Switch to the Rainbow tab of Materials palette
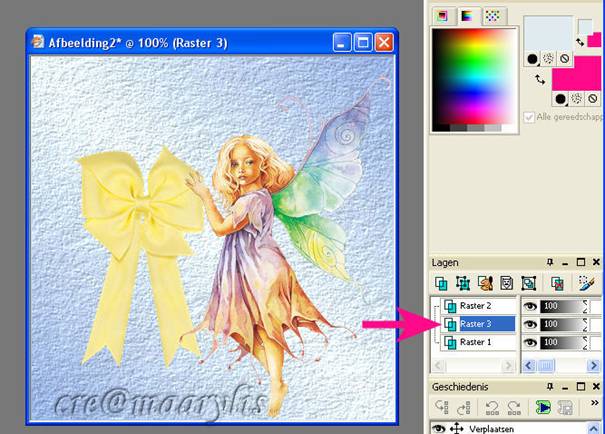 click(467, 16)
